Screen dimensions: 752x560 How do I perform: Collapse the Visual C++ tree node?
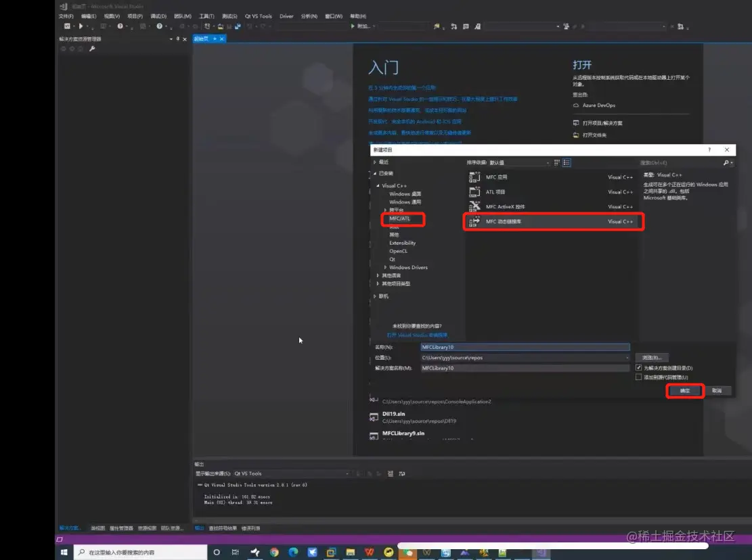click(x=378, y=186)
